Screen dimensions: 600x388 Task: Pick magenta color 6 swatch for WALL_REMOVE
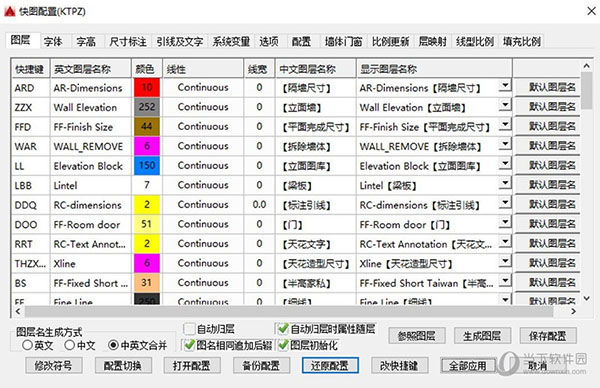pos(147,146)
